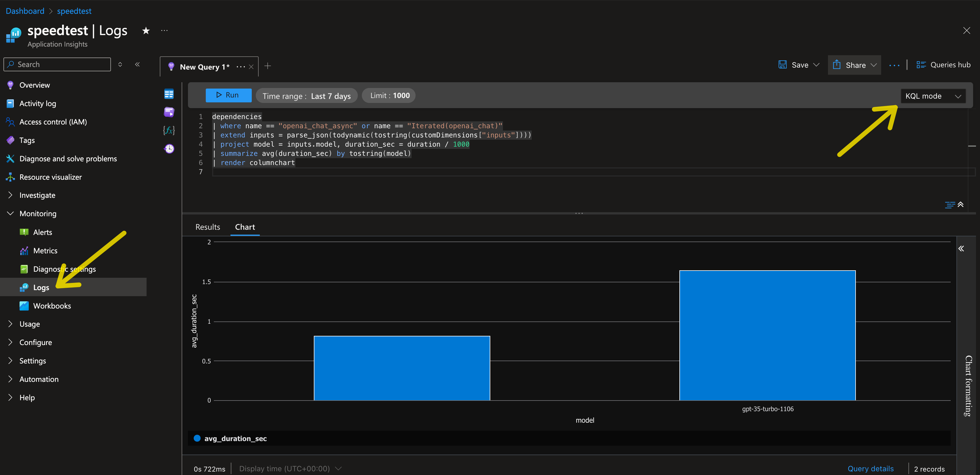Screen dimensions: 980x475
Task: Open the Tables panel icon
Action: (169, 94)
